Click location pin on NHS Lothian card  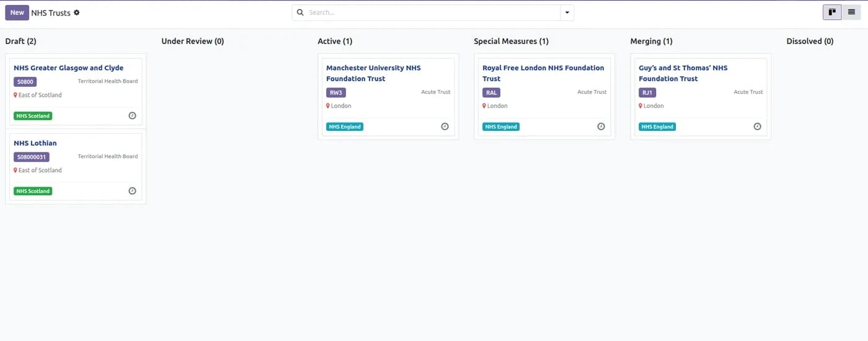(15, 170)
